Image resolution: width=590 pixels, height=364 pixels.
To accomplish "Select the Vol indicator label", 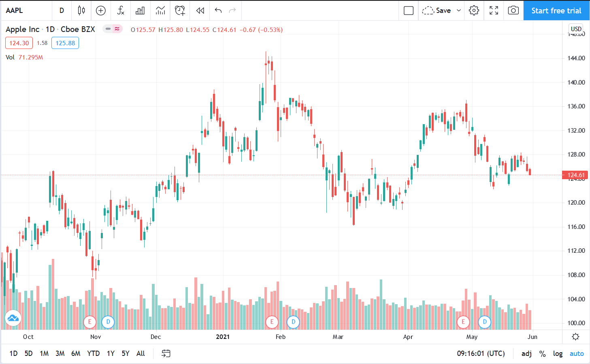I will [10, 57].
